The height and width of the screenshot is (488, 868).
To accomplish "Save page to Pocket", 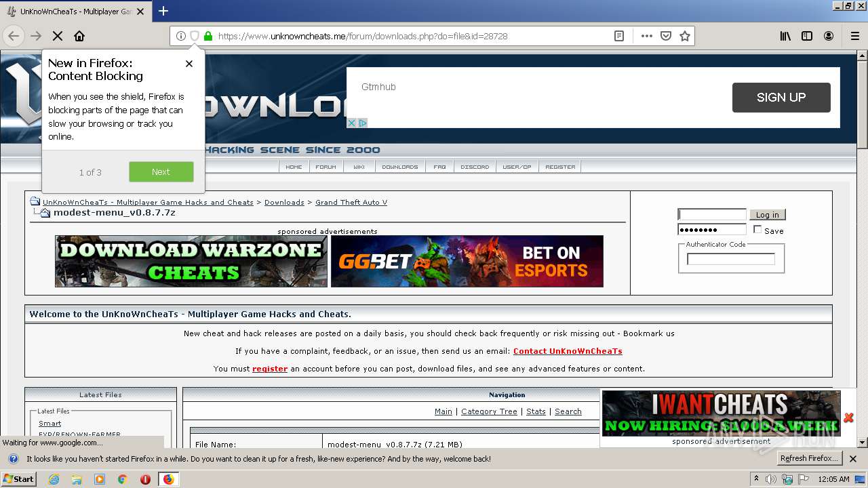I will click(666, 36).
